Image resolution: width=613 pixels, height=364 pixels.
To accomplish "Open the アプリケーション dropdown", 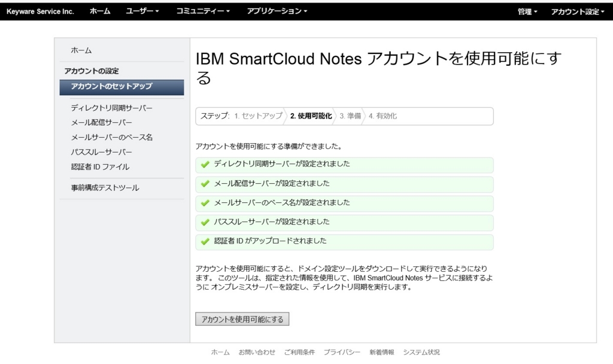I will tap(277, 11).
